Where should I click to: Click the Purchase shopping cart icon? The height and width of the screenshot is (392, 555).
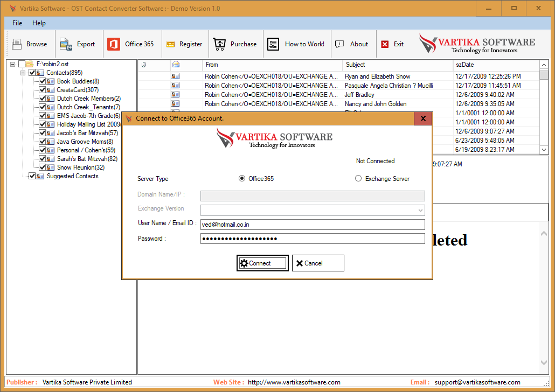point(219,44)
